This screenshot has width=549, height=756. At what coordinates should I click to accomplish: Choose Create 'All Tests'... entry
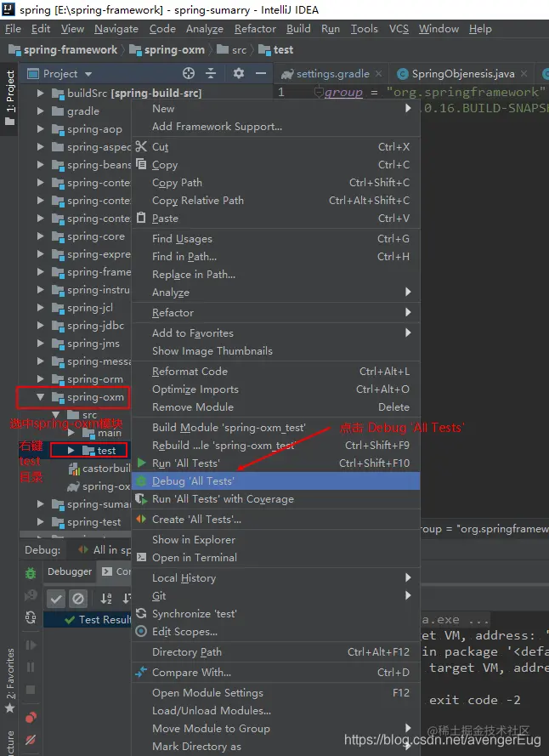tap(275, 520)
